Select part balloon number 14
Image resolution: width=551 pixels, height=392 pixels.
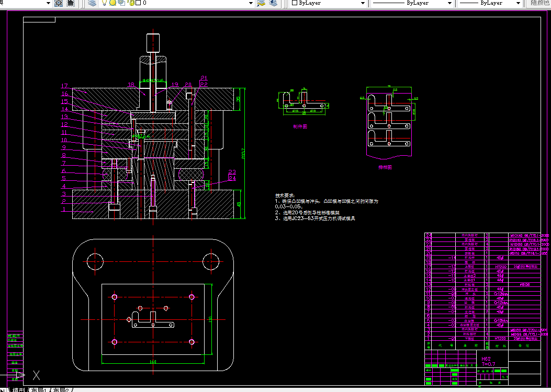(65, 109)
